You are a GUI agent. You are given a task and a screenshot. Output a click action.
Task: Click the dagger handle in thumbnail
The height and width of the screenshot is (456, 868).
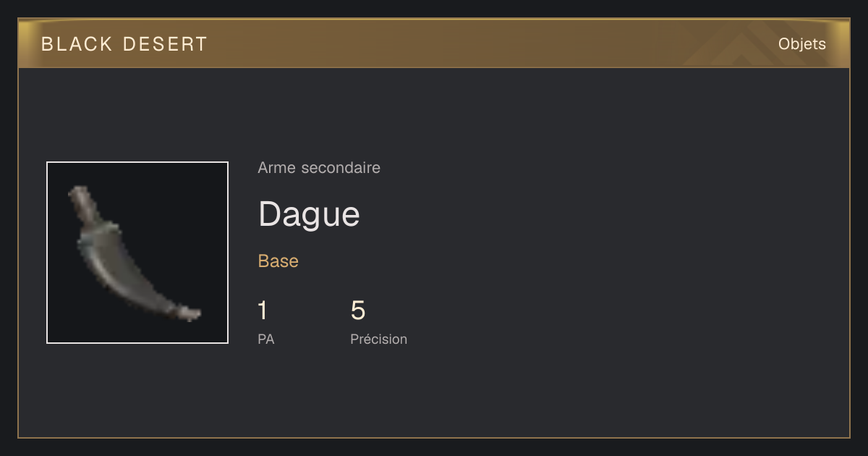point(83,205)
